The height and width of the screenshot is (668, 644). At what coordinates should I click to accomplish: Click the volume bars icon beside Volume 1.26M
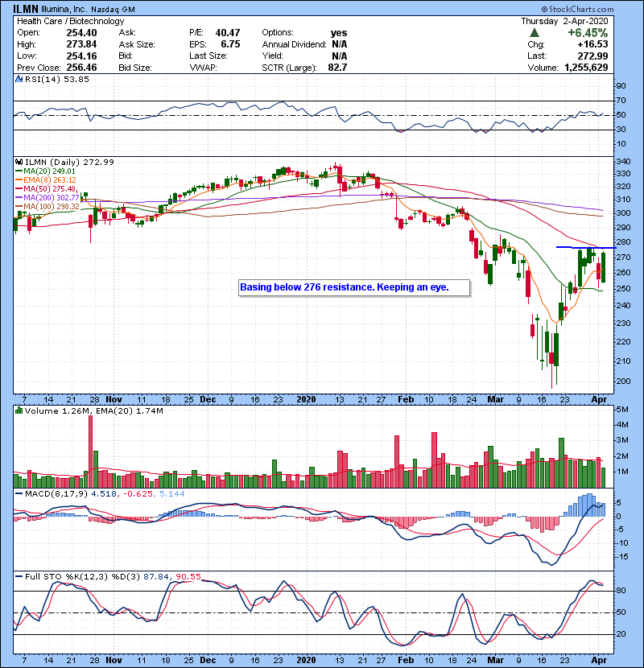coord(19,410)
